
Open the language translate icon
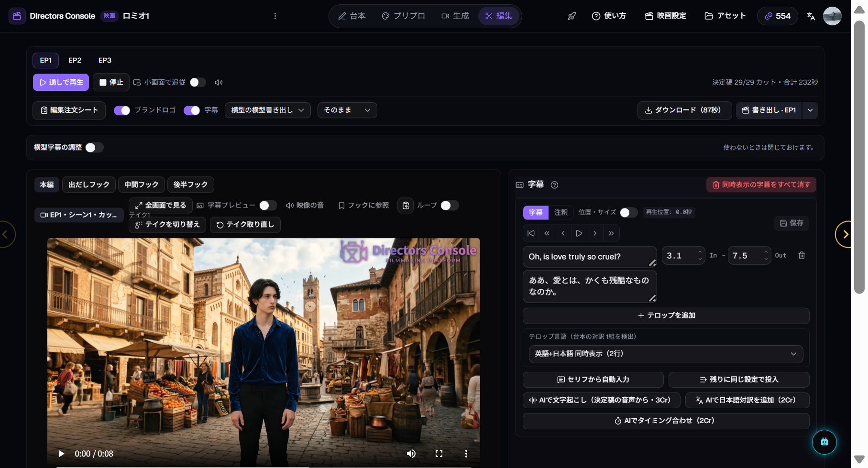coord(811,16)
